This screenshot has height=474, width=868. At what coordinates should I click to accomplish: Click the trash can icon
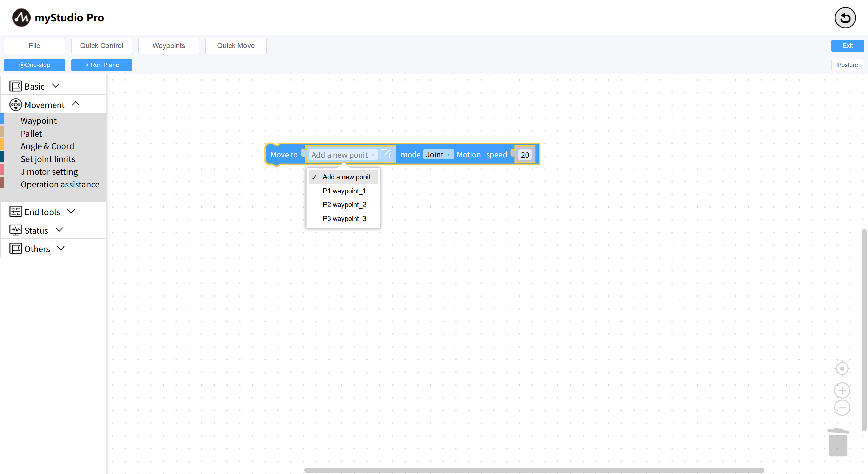coord(838,442)
